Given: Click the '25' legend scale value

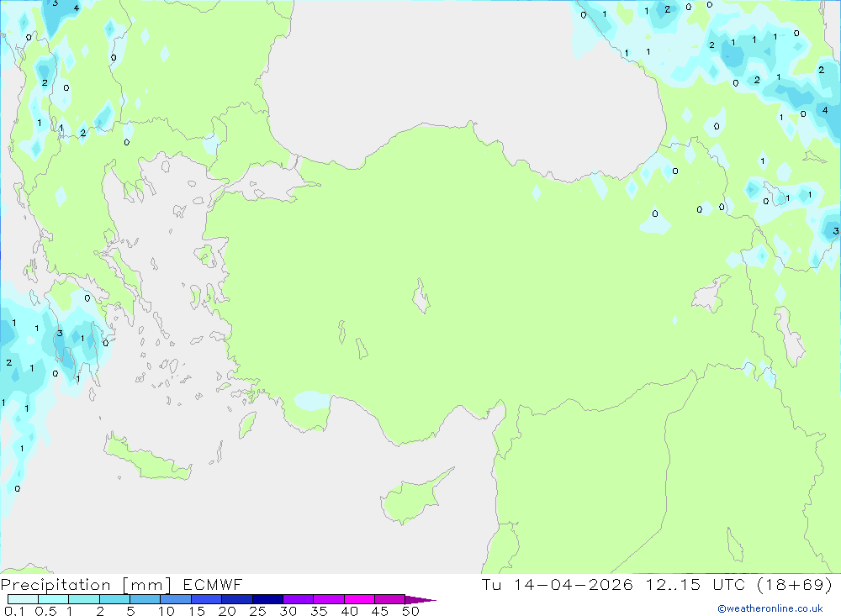Looking at the screenshot, I should [x=257, y=611].
